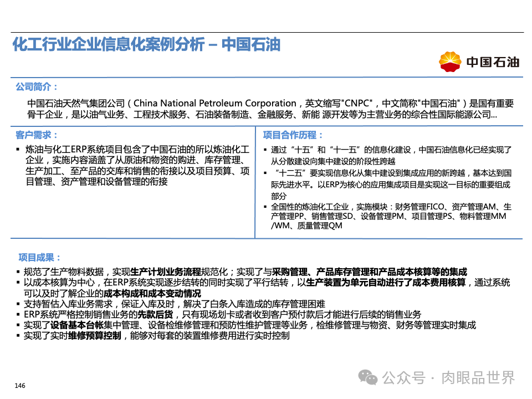The image size is (532, 399).
Task: Click the page number 146
Action: [x=20, y=386]
